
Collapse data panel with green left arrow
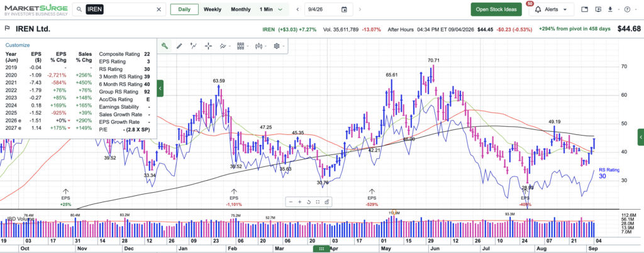click(160, 88)
